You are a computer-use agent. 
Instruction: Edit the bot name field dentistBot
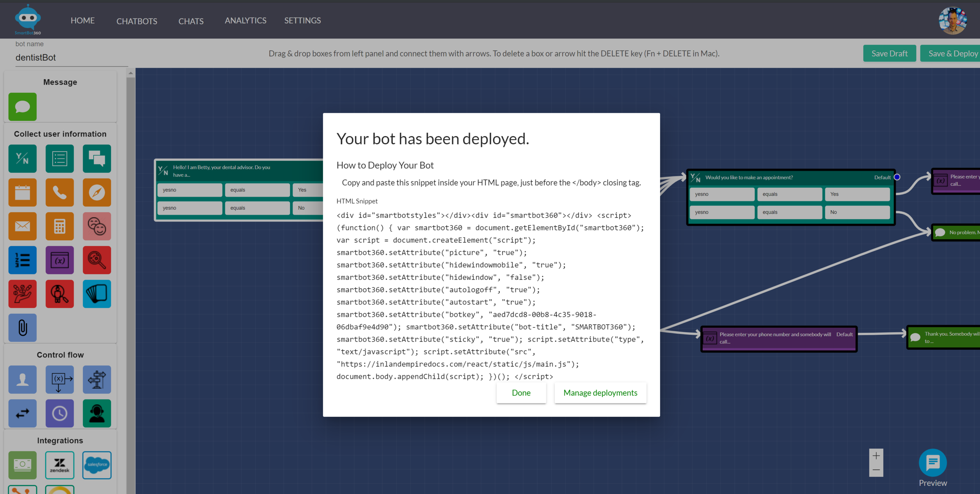[72, 58]
